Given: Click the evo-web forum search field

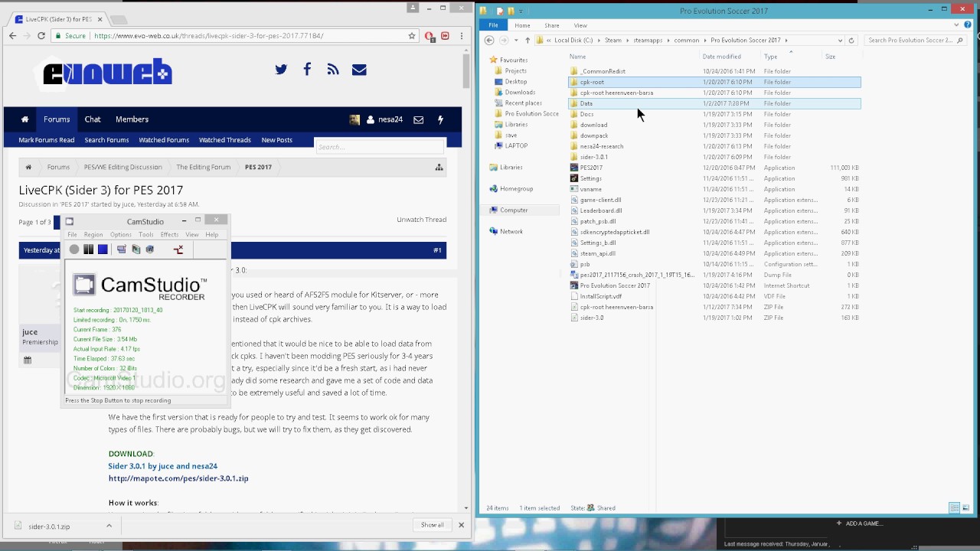Looking at the screenshot, I should 380,147.
